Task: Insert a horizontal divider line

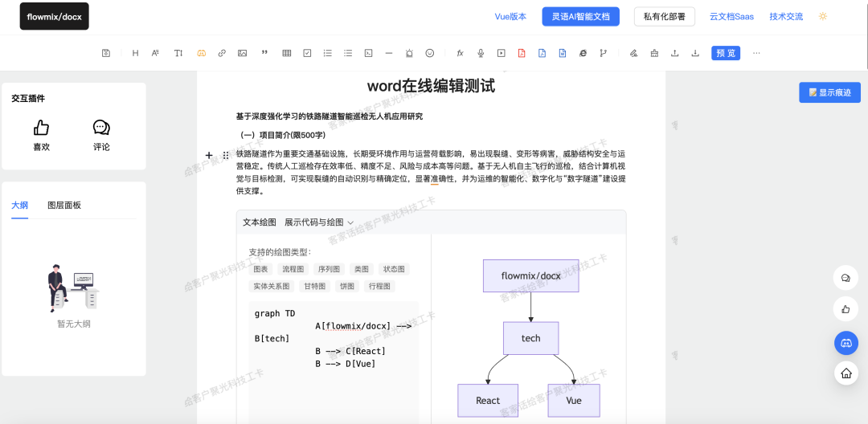Action: point(389,53)
